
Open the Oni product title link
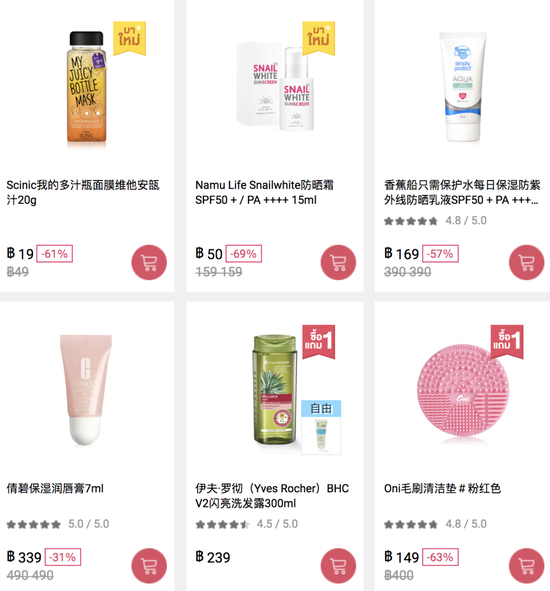click(442, 488)
